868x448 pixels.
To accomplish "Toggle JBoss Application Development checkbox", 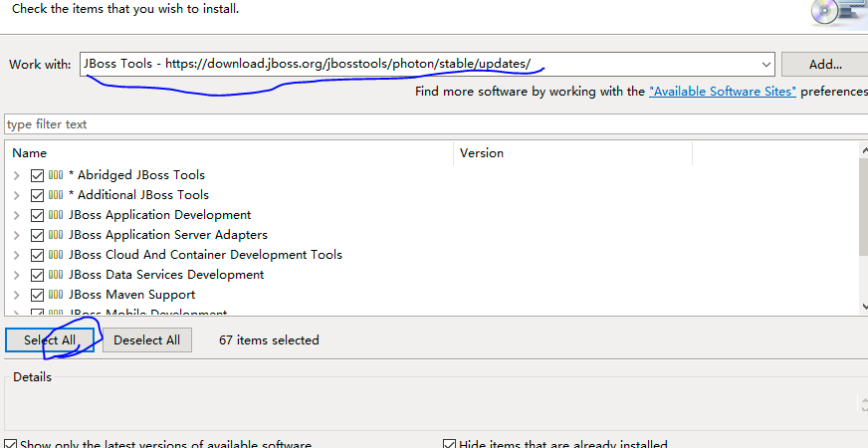I will pyautogui.click(x=37, y=215).
